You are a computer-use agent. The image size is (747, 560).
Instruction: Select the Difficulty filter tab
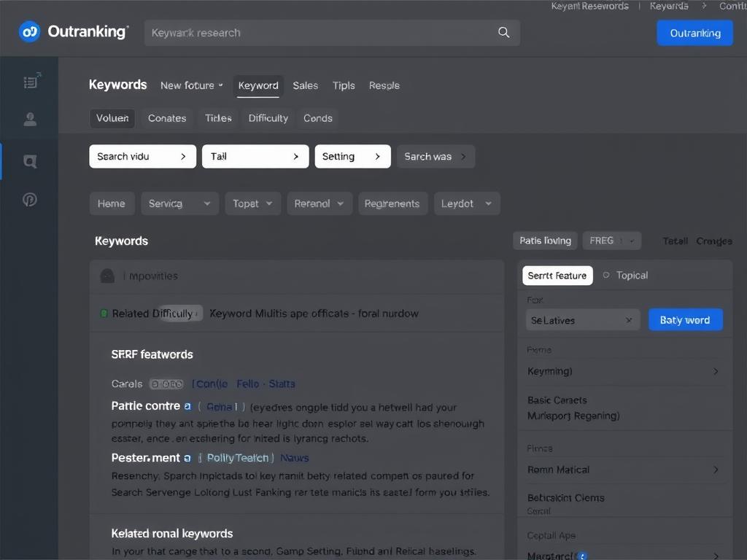[268, 118]
